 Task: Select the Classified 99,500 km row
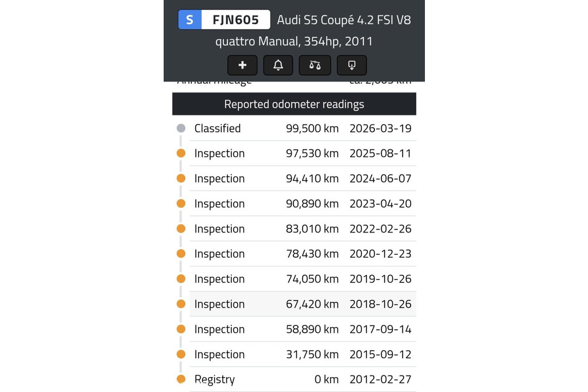(303, 129)
